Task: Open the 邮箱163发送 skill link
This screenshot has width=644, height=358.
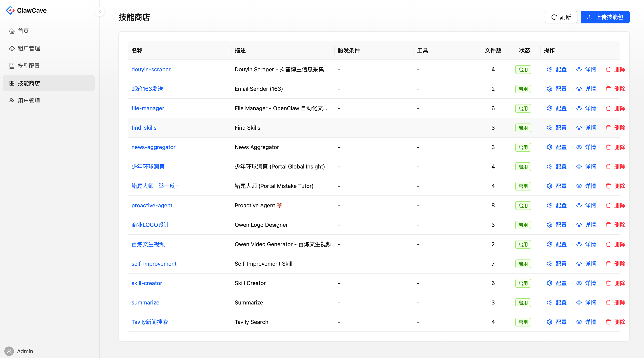Action: tap(147, 89)
